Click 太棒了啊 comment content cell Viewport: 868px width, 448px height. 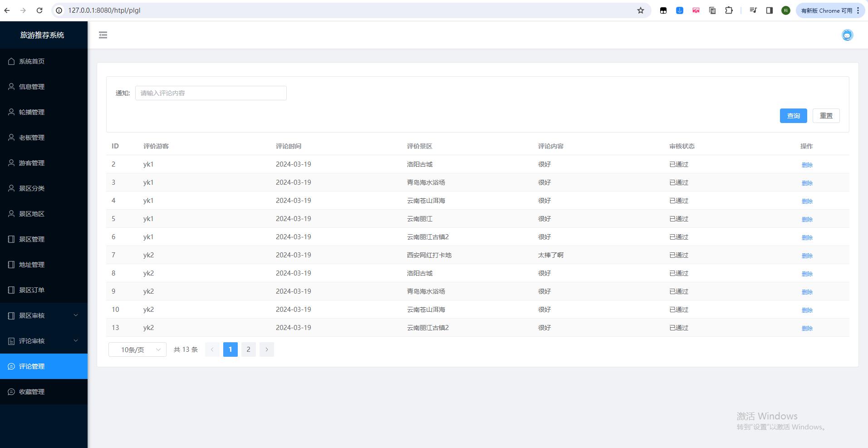click(x=551, y=255)
